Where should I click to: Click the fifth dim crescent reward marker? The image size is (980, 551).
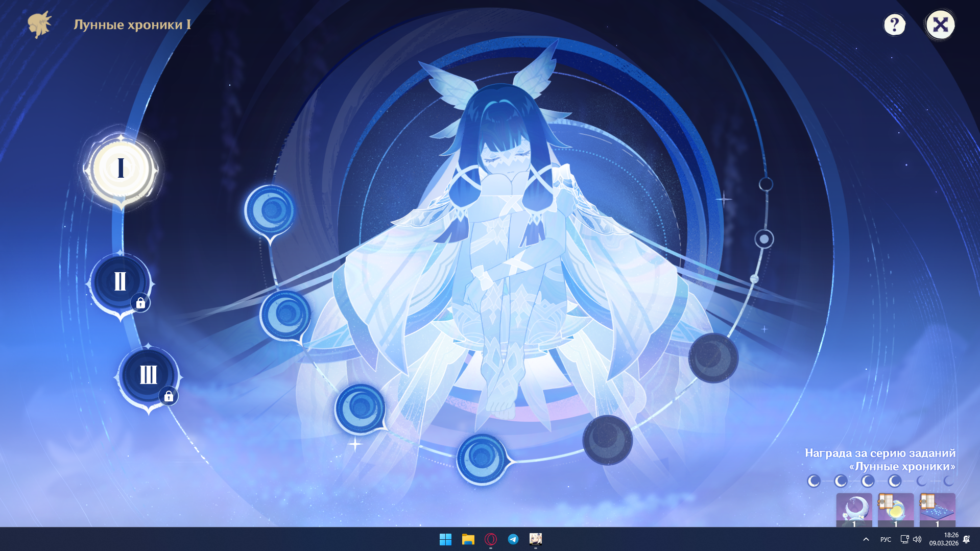tap(922, 481)
